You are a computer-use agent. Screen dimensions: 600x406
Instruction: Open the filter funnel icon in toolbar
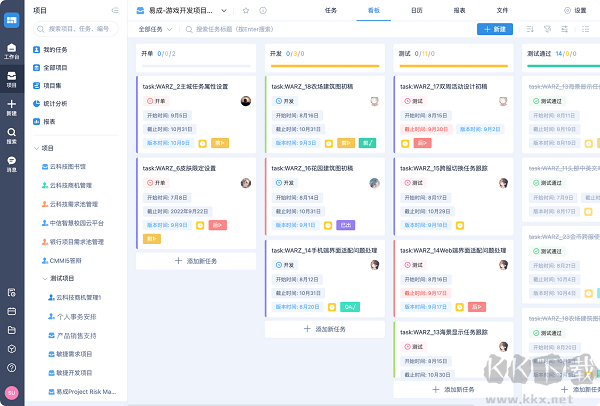coord(548,29)
